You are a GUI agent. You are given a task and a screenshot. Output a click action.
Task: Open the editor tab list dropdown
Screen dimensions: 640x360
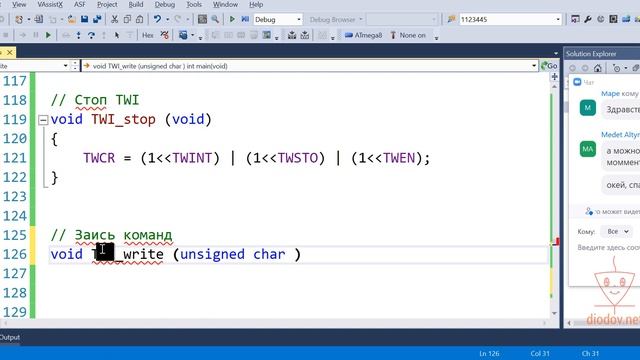click(556, 53)
